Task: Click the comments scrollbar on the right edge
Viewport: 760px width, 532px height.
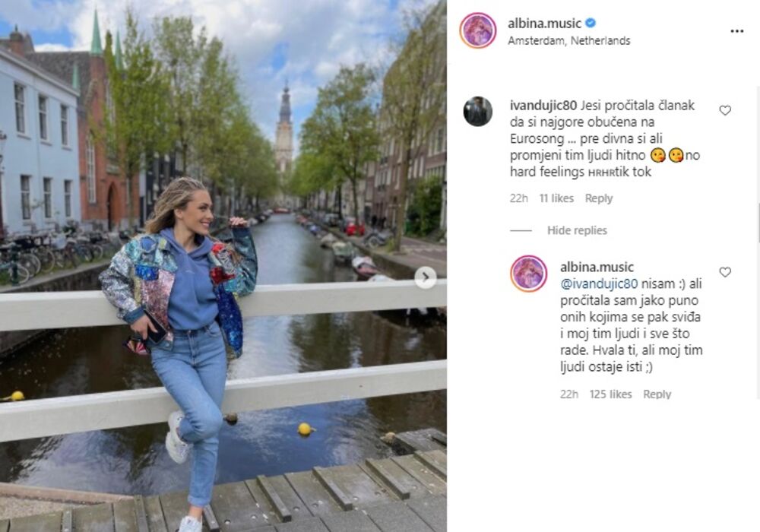Action: [758, 223]
